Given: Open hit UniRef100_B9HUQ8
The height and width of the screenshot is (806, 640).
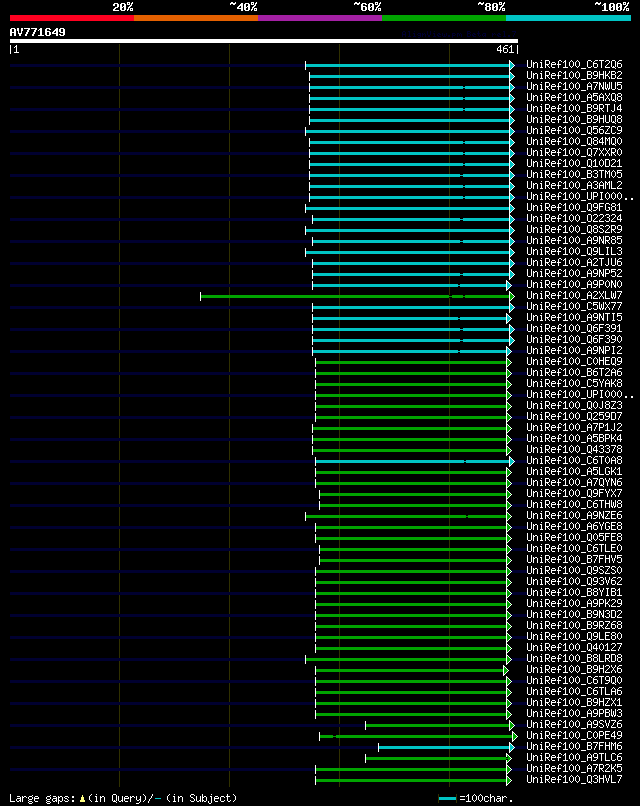Looking at the screenshot, I should [x=574, y=119].
